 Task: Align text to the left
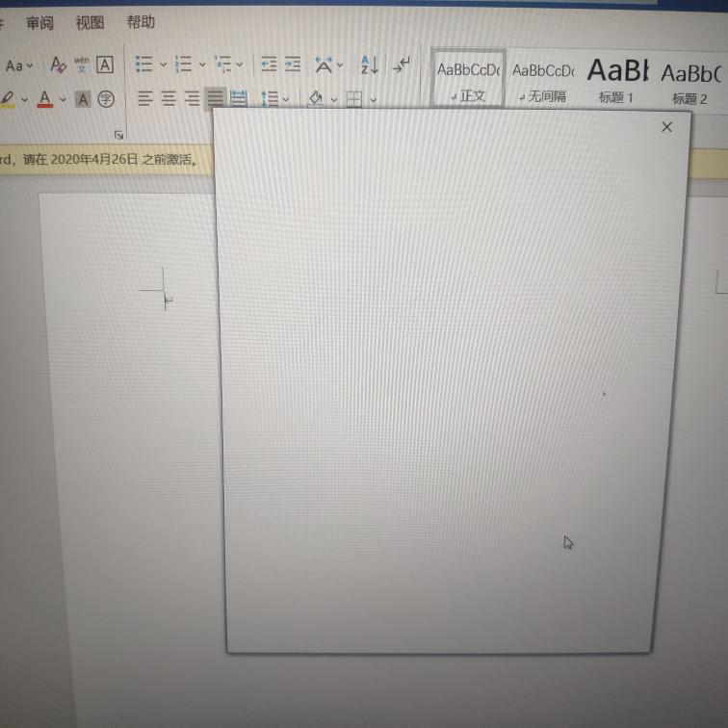tap(145, 98)
